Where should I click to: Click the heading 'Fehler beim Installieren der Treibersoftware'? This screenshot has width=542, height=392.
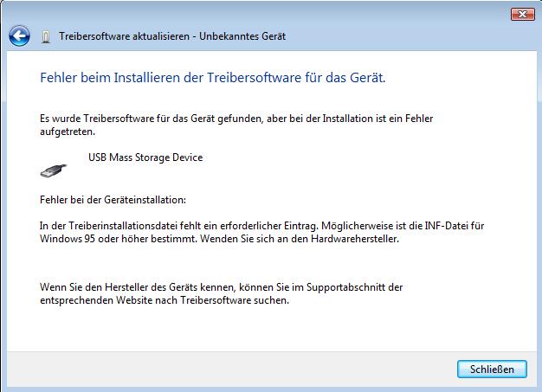click(x=213, y=78)
